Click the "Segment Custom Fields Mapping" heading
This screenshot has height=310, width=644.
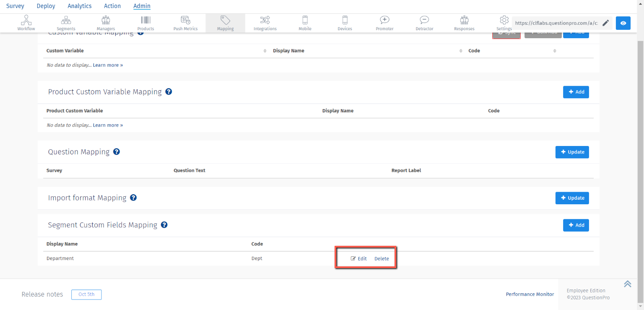103,225
